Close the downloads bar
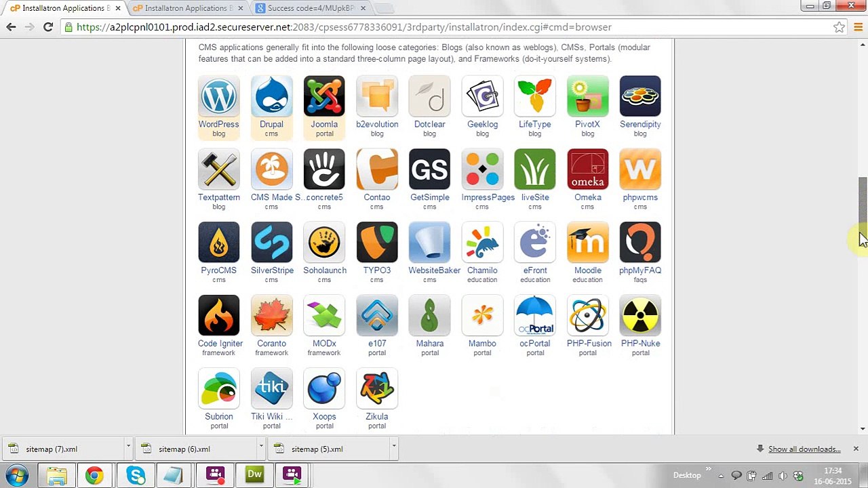Screen dimensions: 868x488 coord(856,449)
